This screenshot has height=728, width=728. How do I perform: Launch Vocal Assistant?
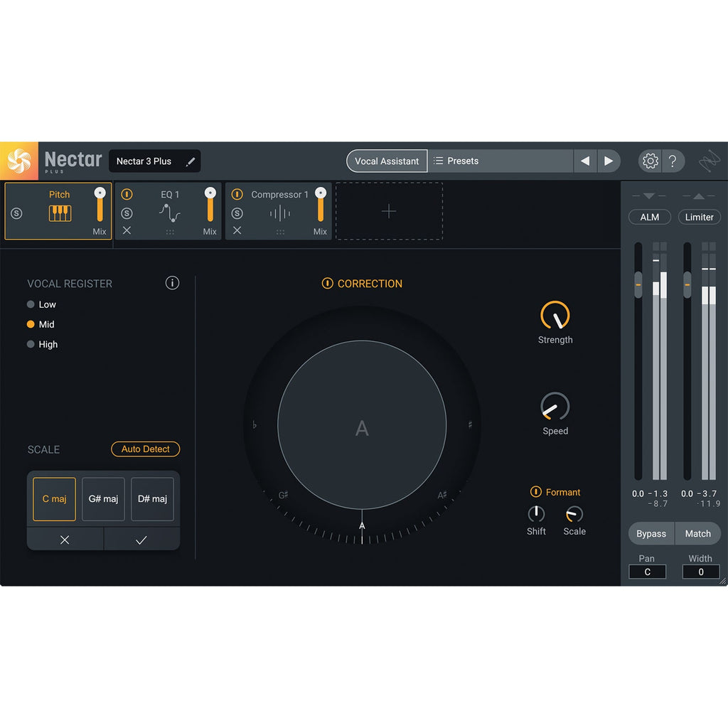[386, 161]
